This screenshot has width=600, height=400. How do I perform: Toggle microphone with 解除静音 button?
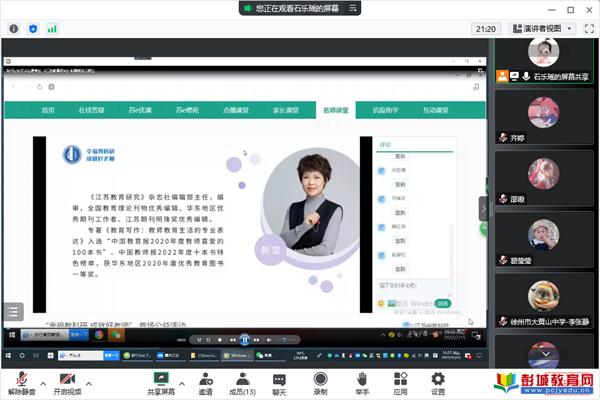(22, 384)
